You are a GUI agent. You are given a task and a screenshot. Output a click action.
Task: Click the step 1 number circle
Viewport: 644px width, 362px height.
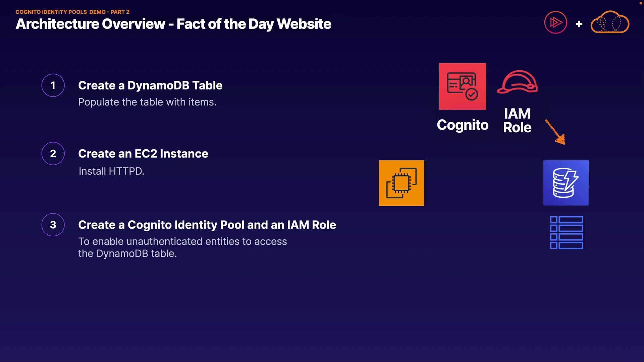pos(53,85)
